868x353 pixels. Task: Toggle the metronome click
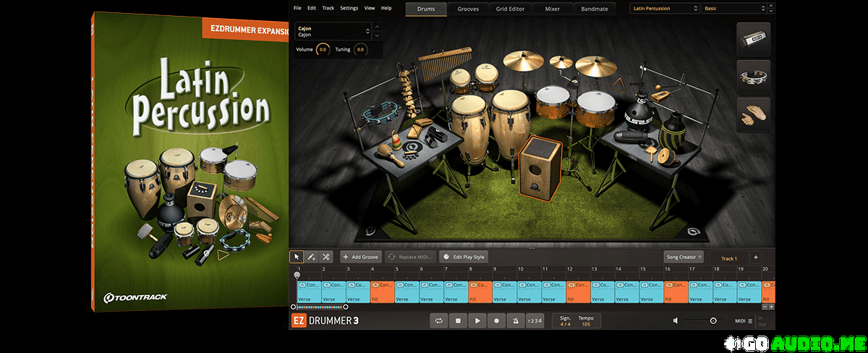click(x=515, y=320)
